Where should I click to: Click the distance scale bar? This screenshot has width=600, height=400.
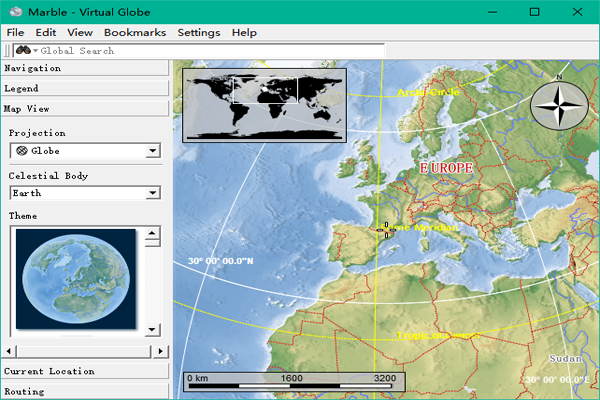(x=294, y=382)
